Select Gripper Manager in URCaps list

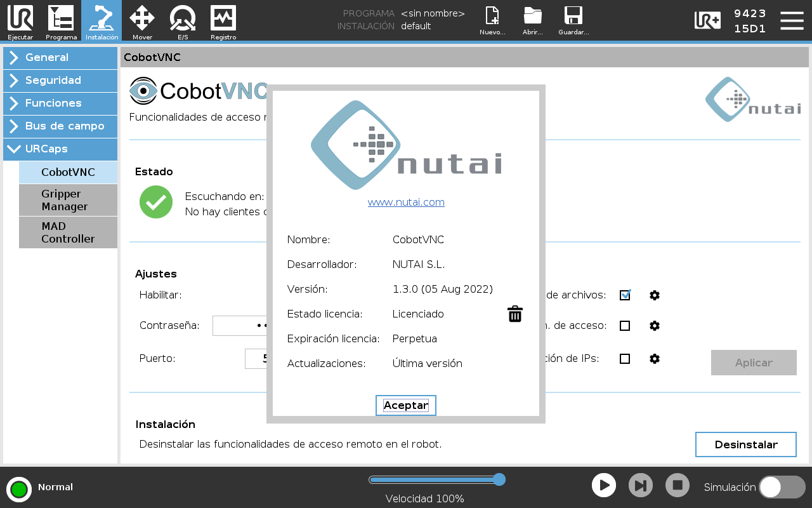click(x=68, y=200)
